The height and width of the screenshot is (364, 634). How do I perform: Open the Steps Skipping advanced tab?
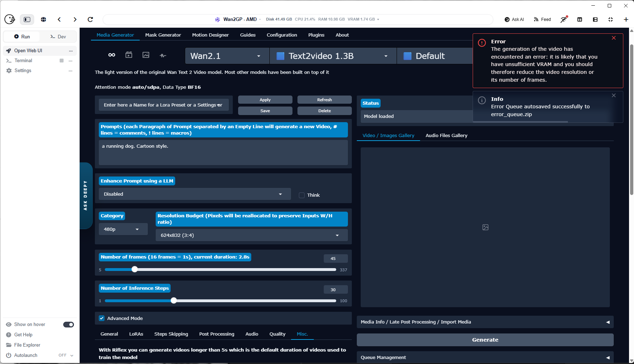(x=171, y=334)
